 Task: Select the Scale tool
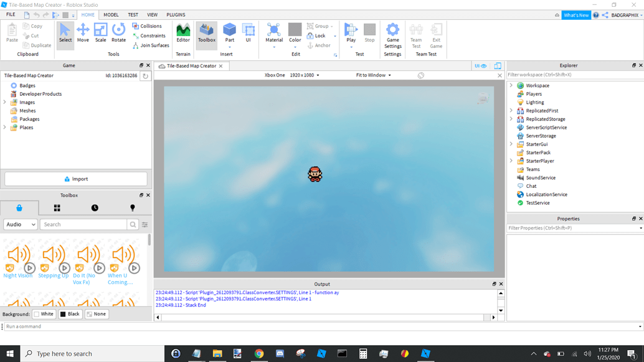(x=101, y=31)
